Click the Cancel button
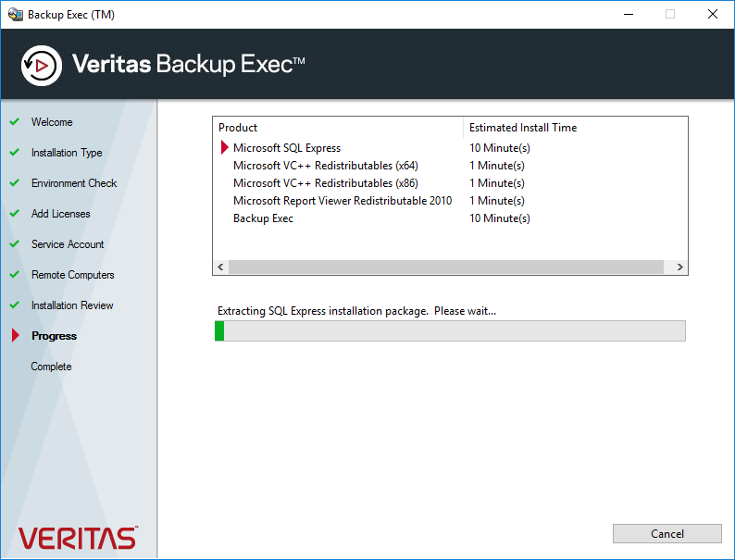 pos(667,534)
